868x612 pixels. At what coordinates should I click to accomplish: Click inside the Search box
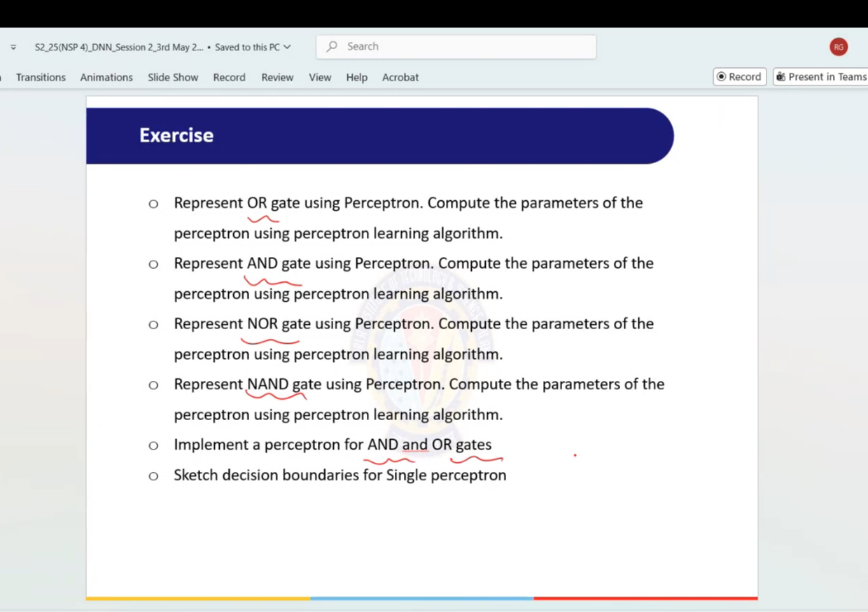456,47
